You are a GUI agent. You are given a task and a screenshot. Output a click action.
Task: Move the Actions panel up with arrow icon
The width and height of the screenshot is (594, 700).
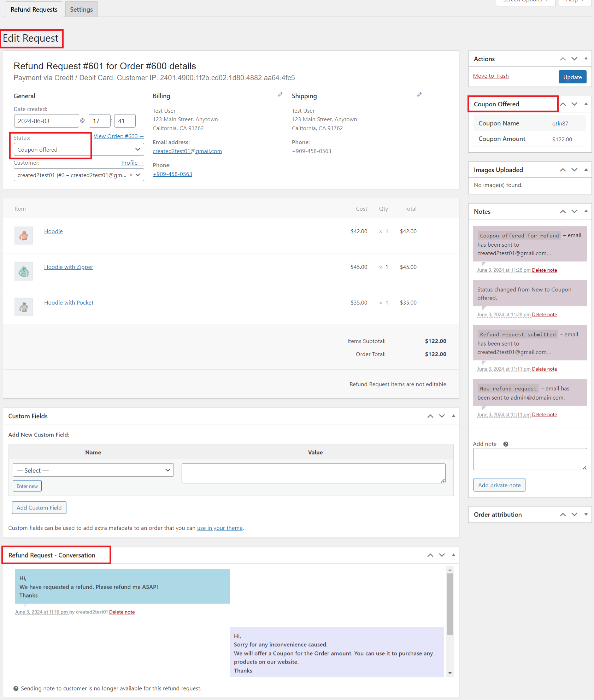click(x=563, y=59)
